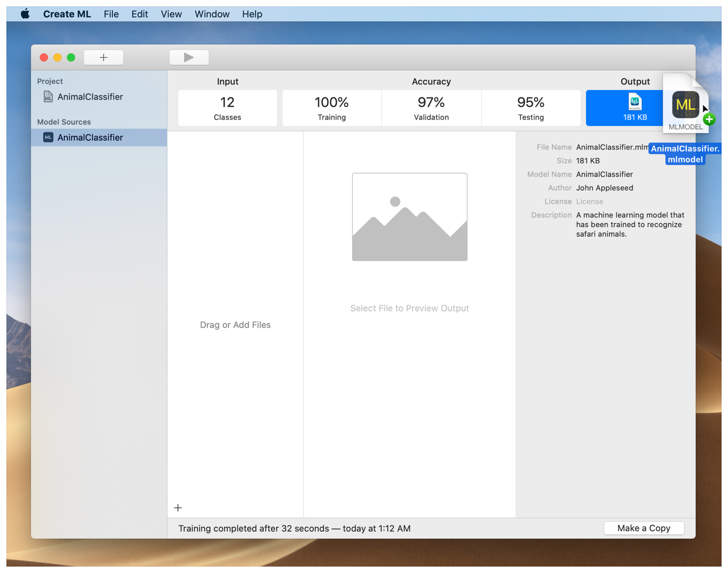728x573 pixels.
Task: Click the Project section header
Action: pos(50,81)
